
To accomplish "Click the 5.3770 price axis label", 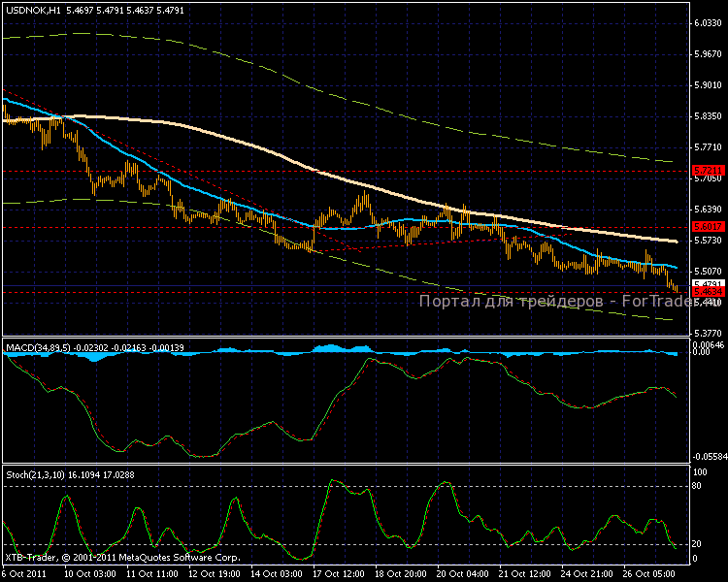I will coord(706,332).
